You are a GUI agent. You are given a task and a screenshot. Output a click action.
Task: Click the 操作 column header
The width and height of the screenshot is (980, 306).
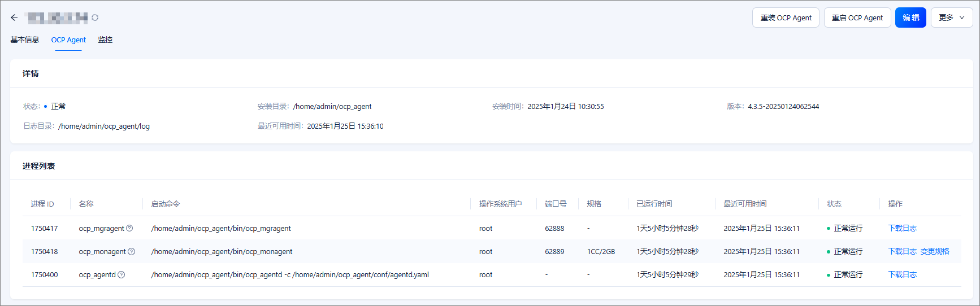[x=895, y=204]
